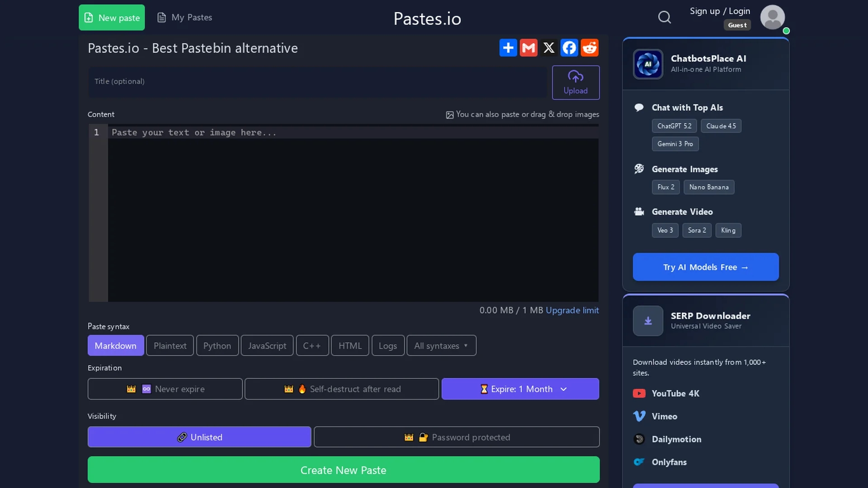This screenshot has height=488, width=868.
Task: Open the Expire: 1 Month dropdown
Action: click(520, 389)
